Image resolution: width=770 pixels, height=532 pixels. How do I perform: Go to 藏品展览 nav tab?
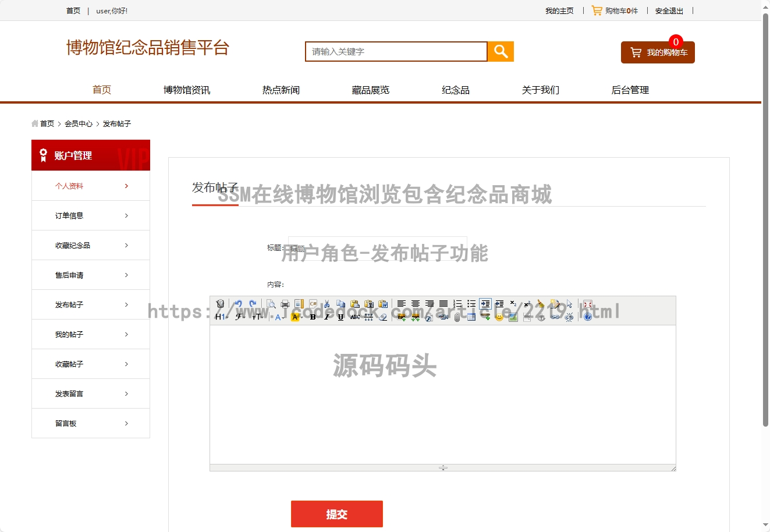coord(370,90)
